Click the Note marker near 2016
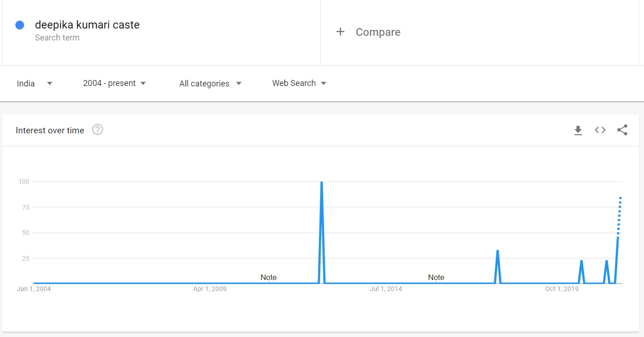 click(436, 277)
